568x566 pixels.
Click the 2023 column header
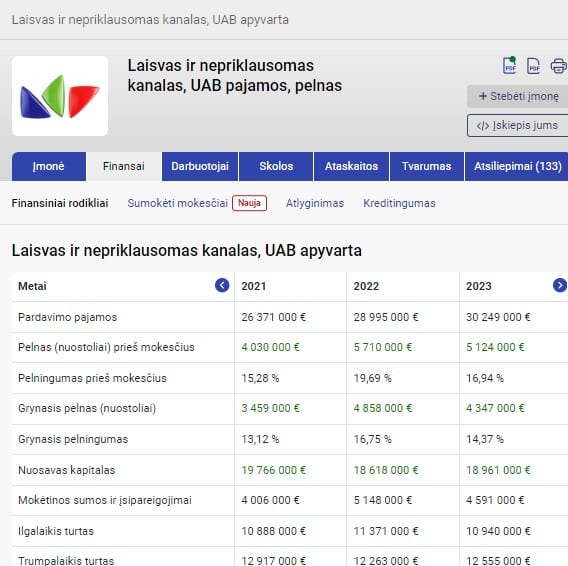click(479, 286)
